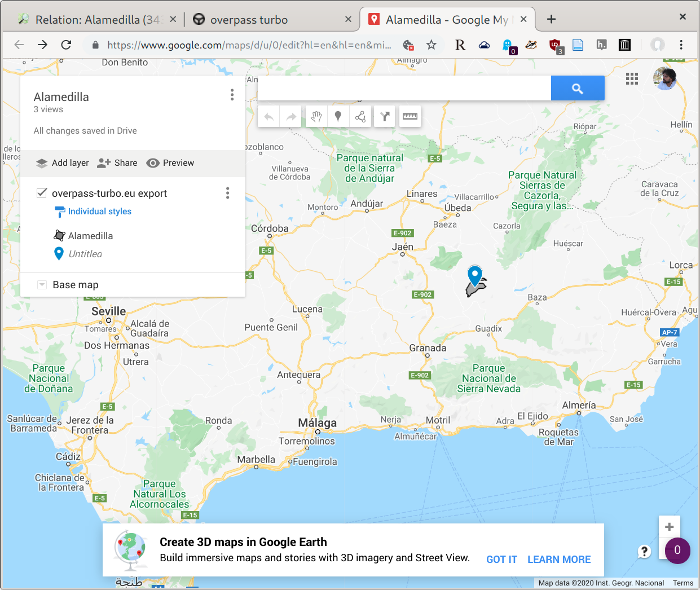Click the map search input field
Screen dimensions: 700x590
(404, 89)
